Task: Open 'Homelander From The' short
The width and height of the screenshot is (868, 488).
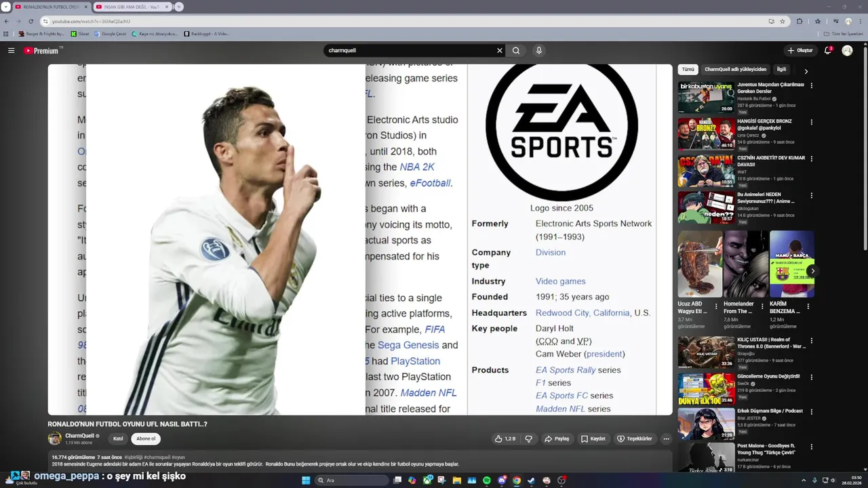Action: (x=745, y=264)
